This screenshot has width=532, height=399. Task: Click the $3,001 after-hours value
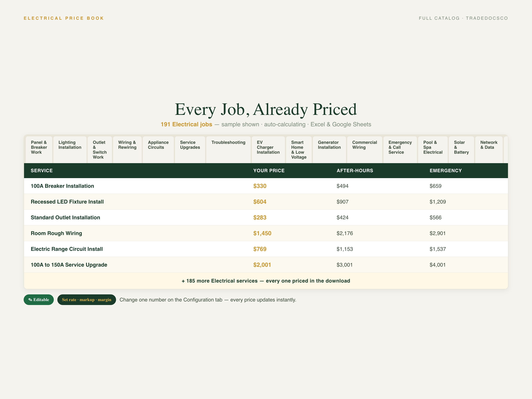click(x=345, y=265)
